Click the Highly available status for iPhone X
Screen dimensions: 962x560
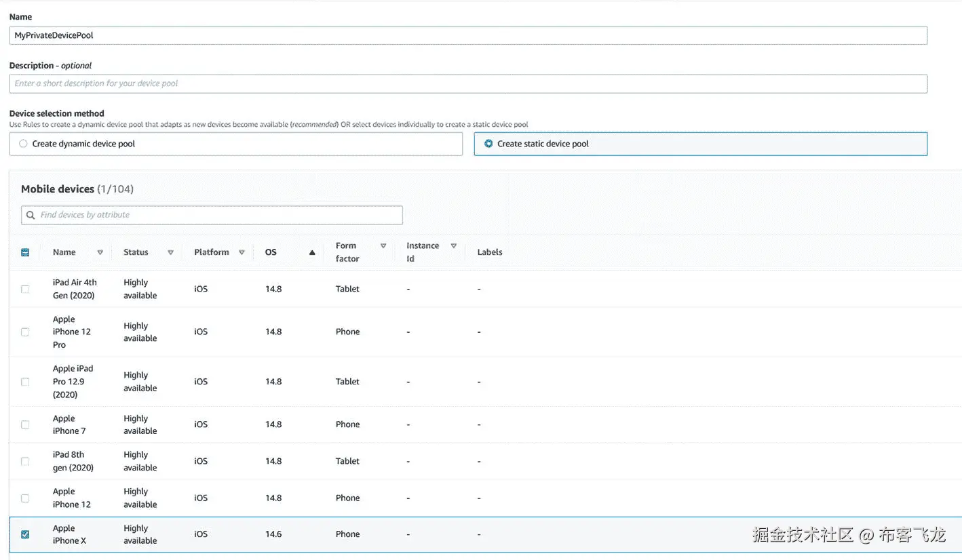140,534
